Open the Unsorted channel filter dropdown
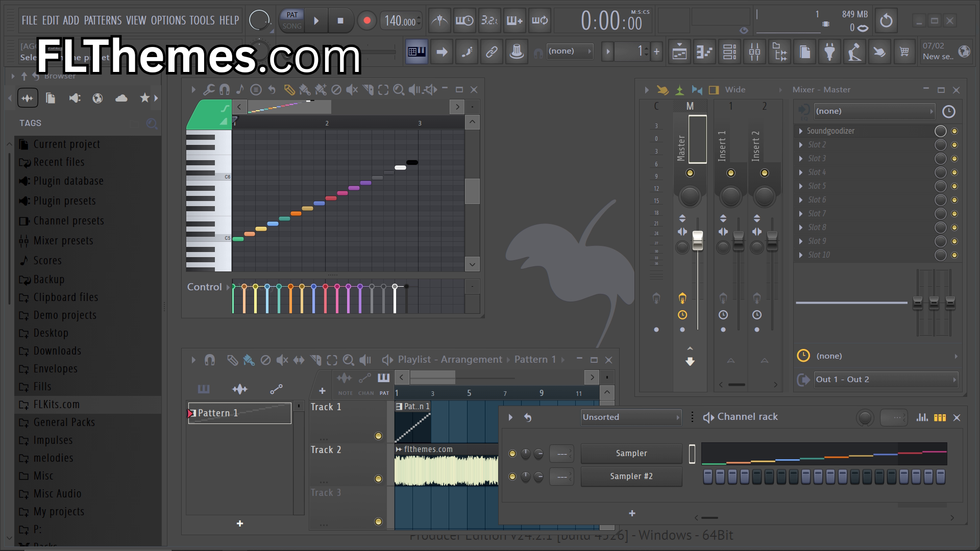This screenshot has width=980, height=551. pyautogui.click(x=631, y=417)
